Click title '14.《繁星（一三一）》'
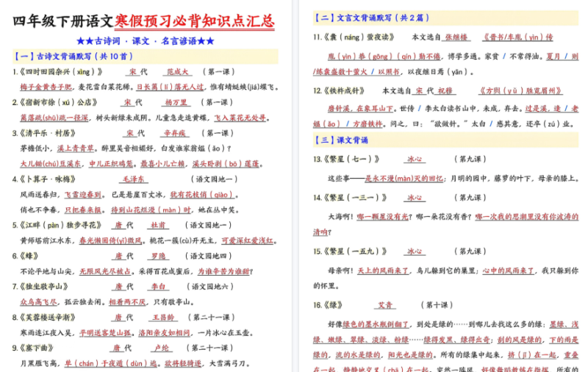The image size is (588, 372). 350,198
